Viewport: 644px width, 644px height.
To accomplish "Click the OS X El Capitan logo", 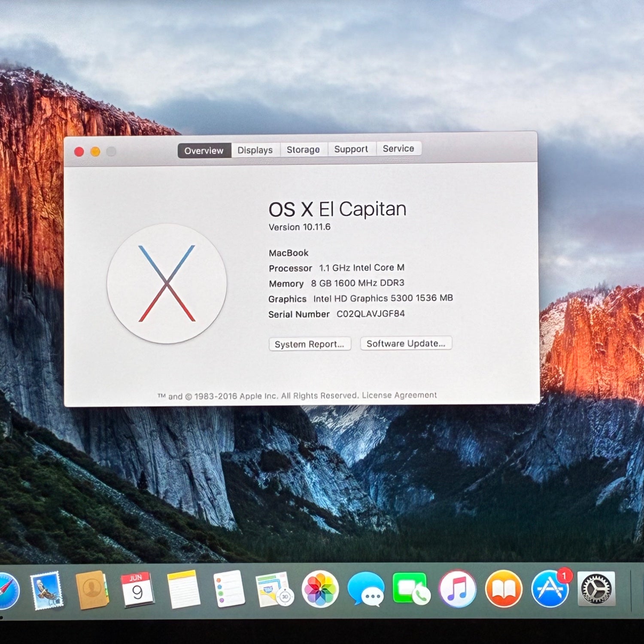I will tap(167, 283).
